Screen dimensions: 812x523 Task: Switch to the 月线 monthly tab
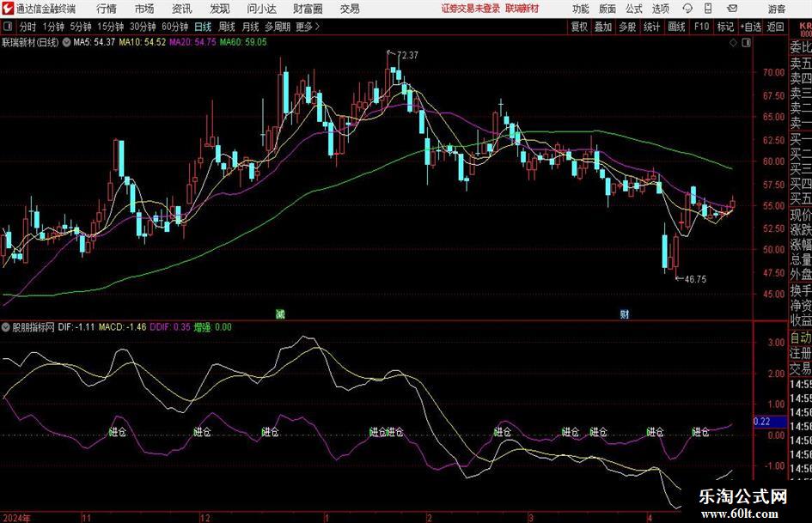click(250, 27)
